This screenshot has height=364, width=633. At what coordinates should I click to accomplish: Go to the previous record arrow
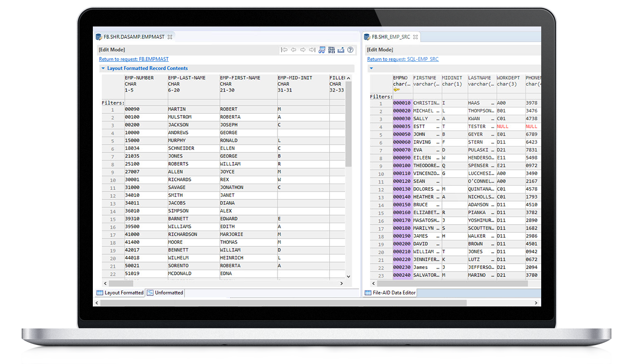click(x=294, y=50)
